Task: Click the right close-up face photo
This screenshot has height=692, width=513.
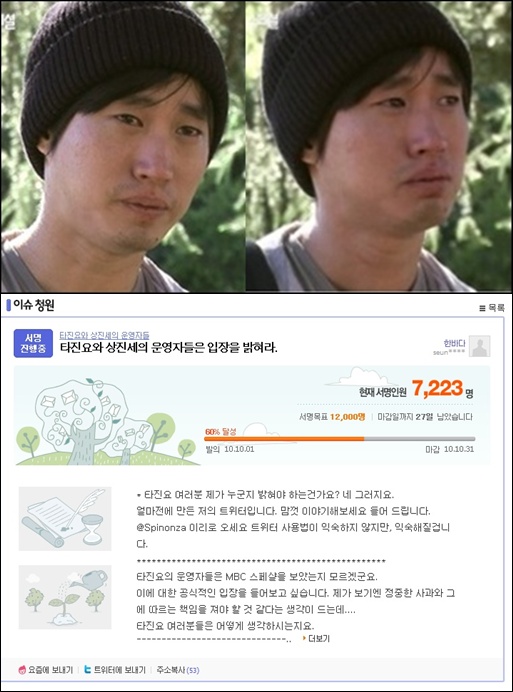Action: click(378, 146)
